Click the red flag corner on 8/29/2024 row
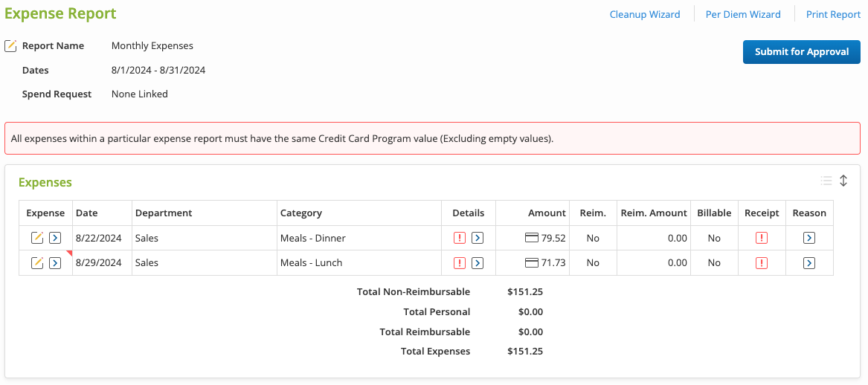 click(x=70, y=253)
